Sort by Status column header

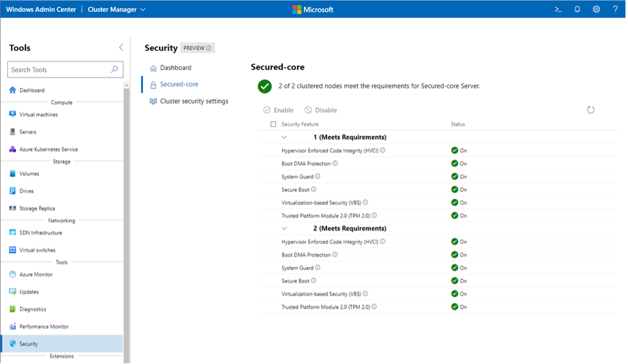[458, 124]
